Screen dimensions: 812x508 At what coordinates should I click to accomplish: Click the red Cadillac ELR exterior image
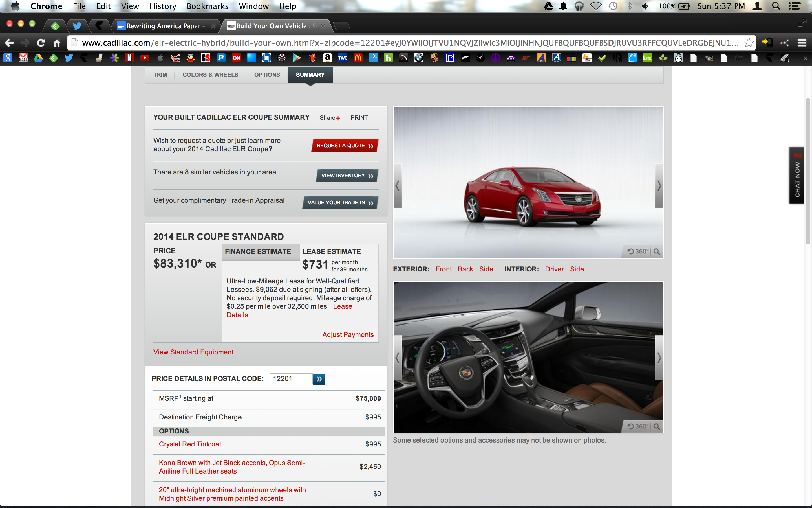click(x=528, y=182)
